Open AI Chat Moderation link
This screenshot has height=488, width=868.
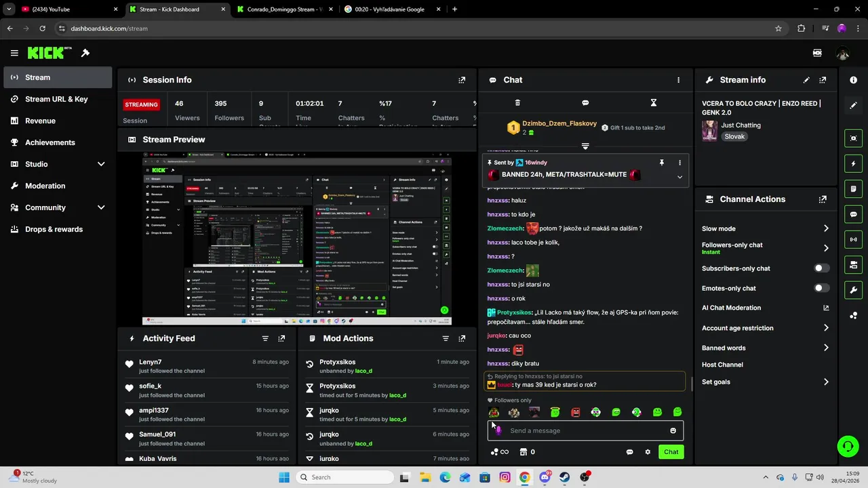point(766,308)
